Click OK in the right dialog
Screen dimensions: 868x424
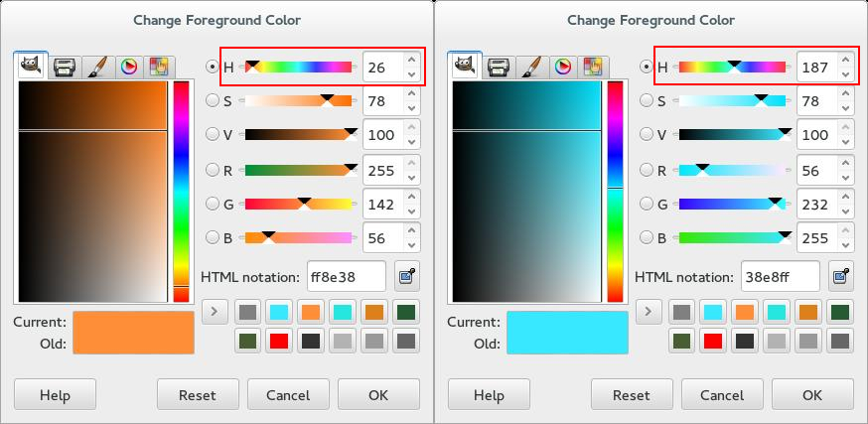[812, 394]
